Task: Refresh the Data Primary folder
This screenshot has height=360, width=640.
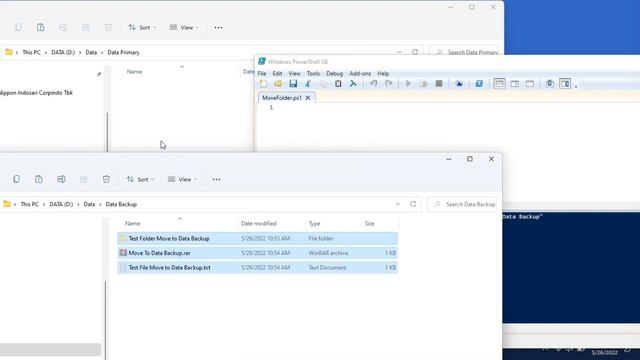Action: (415, 52)
